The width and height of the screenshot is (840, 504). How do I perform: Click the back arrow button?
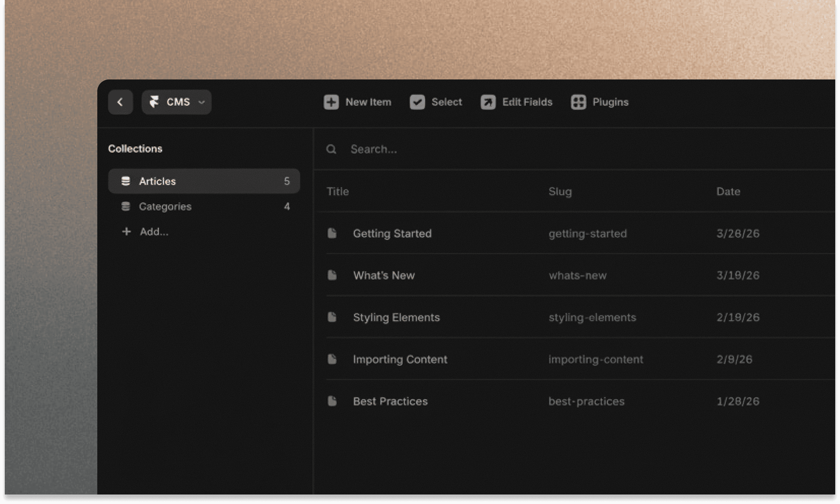pos(120,102)
